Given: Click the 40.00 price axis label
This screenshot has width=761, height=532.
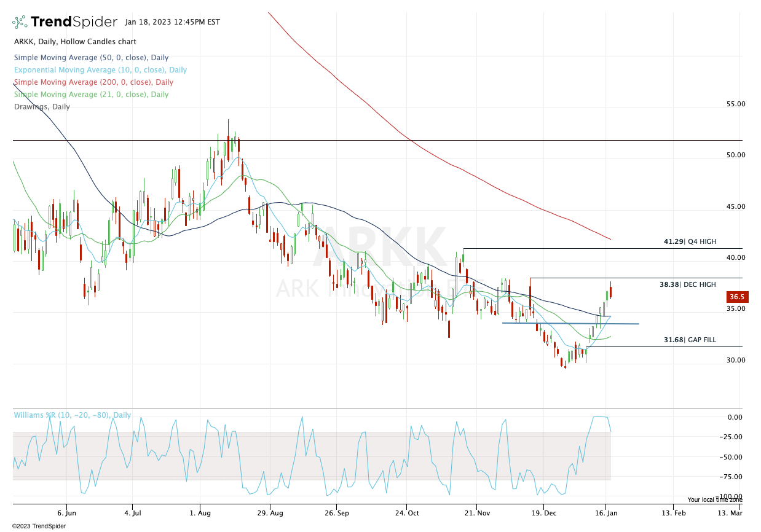Looking at the screenshot, I should pyautogui.click(x=736, y=258).
